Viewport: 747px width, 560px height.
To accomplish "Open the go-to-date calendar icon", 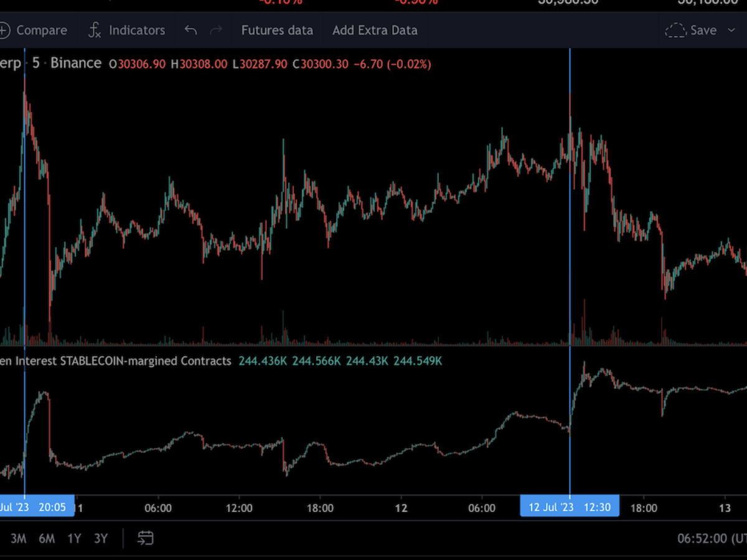I will [145, 538].
